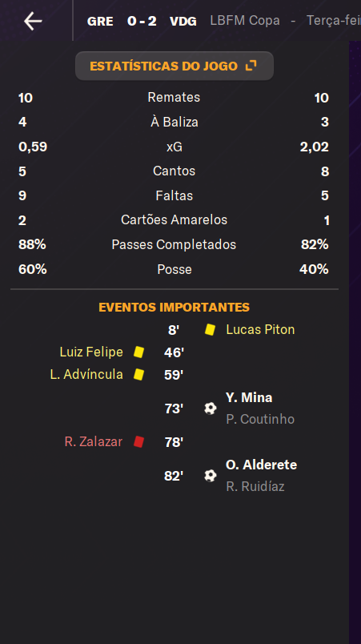
Task: Click Lucas Piton's yellow card icon
Action: 210,330
